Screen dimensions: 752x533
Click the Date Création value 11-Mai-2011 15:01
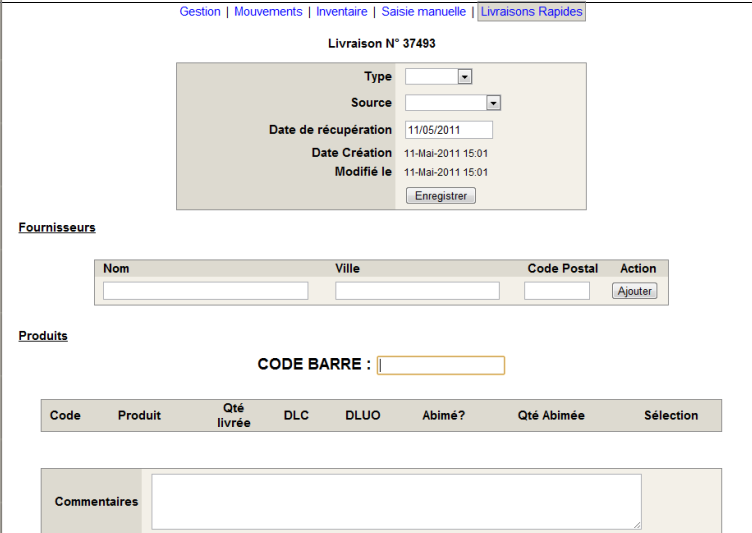pos(446,154)
